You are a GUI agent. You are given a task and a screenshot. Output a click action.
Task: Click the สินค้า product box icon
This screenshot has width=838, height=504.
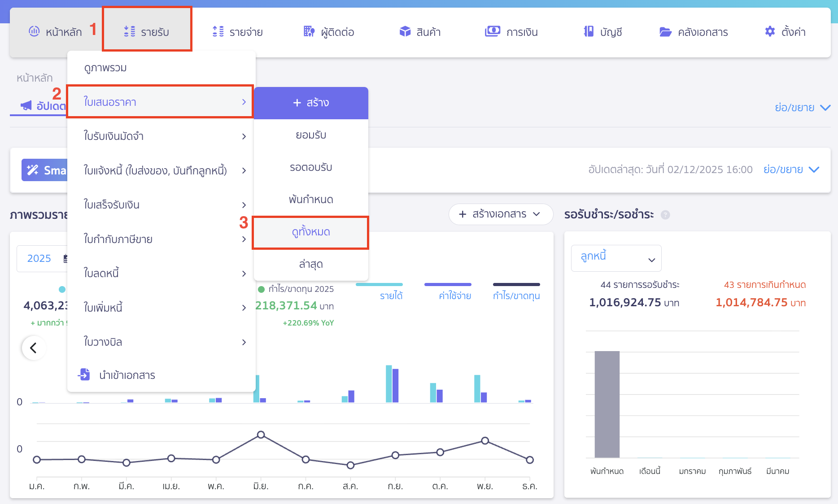(405, 32)
